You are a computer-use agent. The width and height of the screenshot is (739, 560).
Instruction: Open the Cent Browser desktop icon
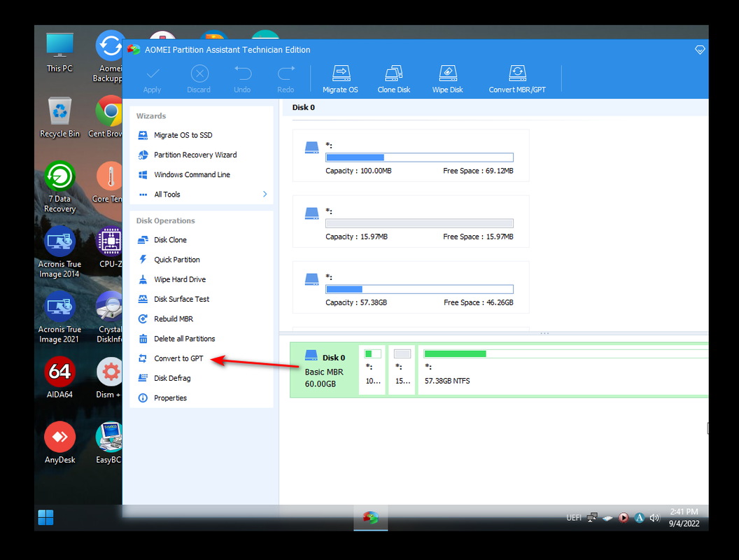tap(107, 118)
